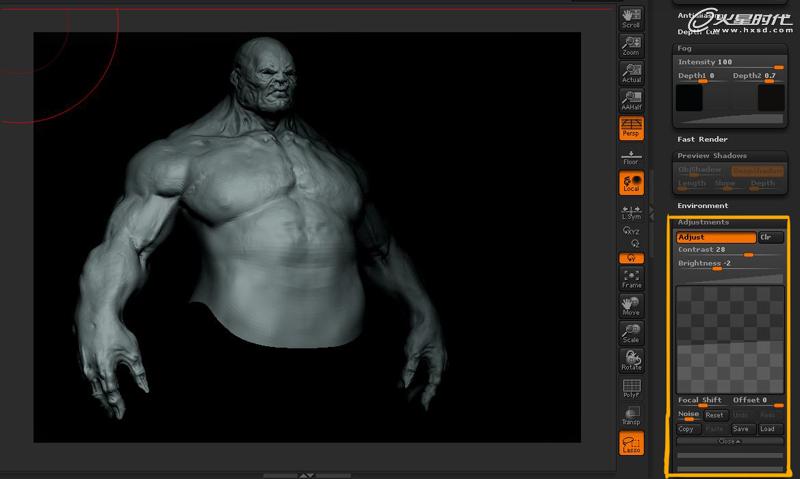This screenshot has width=800, height=479.
Task: Click the Reset curve button
Action: (x=714, y=415)
